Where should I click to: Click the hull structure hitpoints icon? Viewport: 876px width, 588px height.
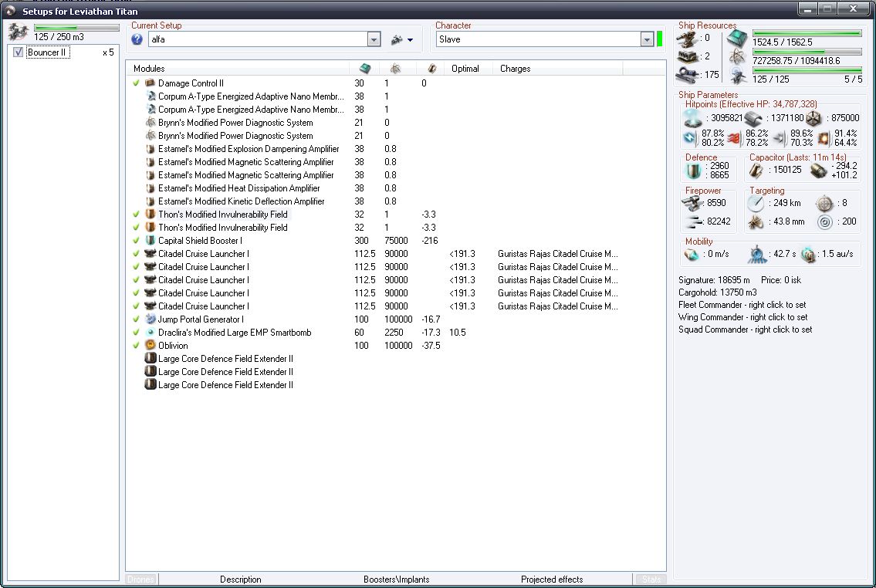(813, 118)
